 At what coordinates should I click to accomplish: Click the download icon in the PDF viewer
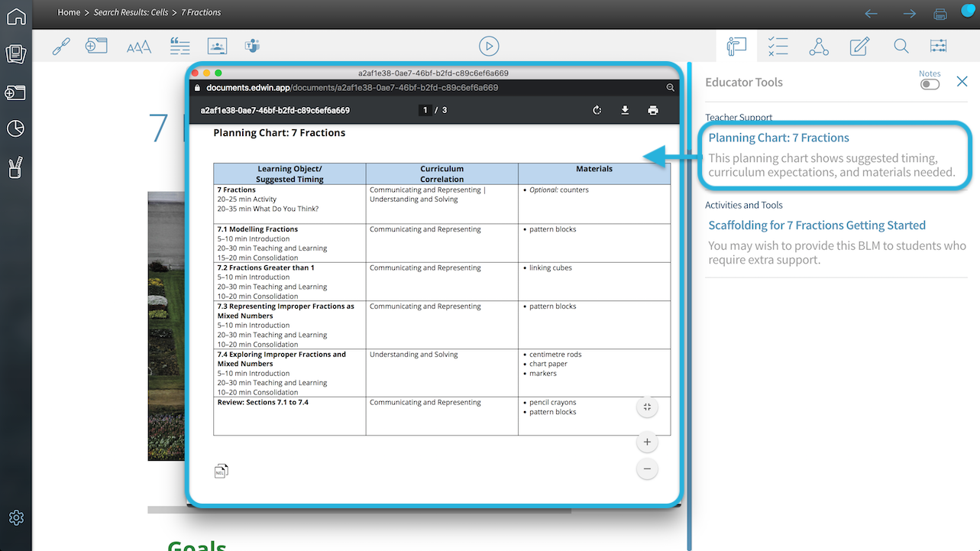point(625,110)
